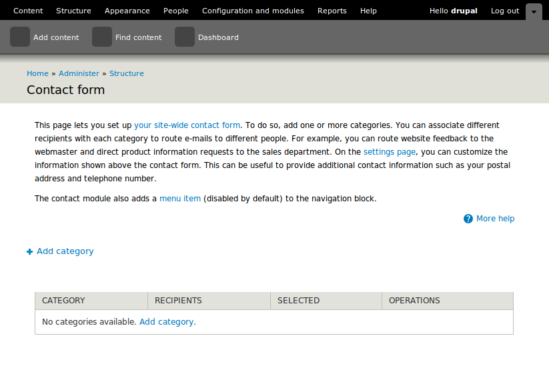The image size is (549, 392).
Task: Open the site-wide contact form link
Action: click(187, 125)
